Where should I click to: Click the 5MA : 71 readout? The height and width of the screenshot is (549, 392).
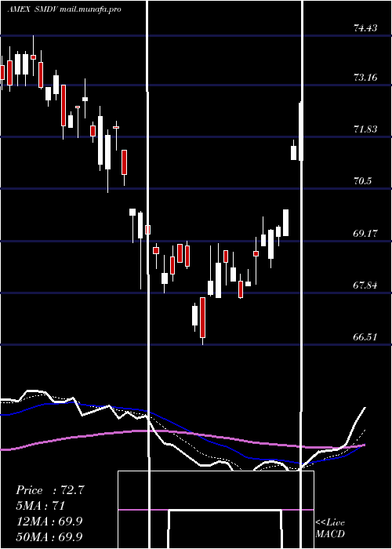tap(41, 506)
